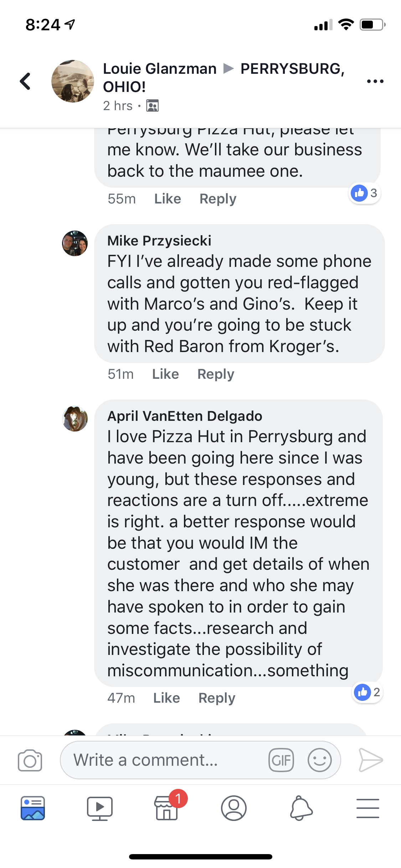Viewport: 401px width, 868px height.
Task: Reply to April VanEtten Delgado's comment
Action: 217,698
